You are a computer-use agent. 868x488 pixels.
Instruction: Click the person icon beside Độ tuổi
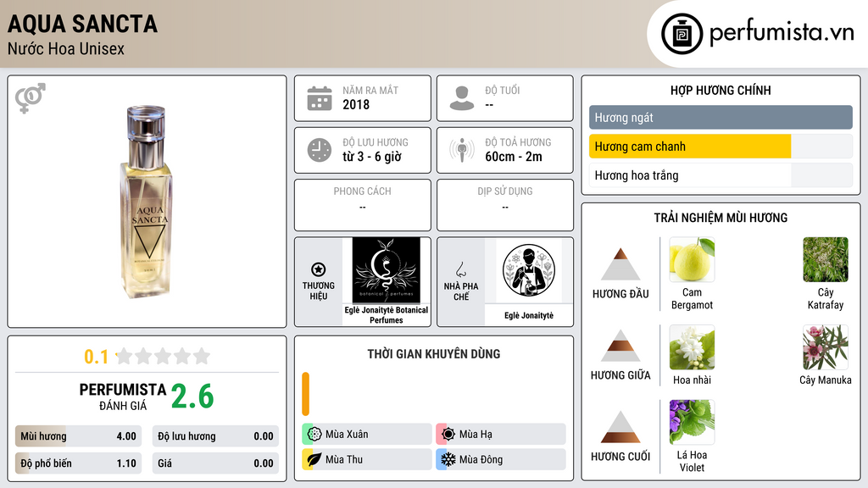pos(462,98)
